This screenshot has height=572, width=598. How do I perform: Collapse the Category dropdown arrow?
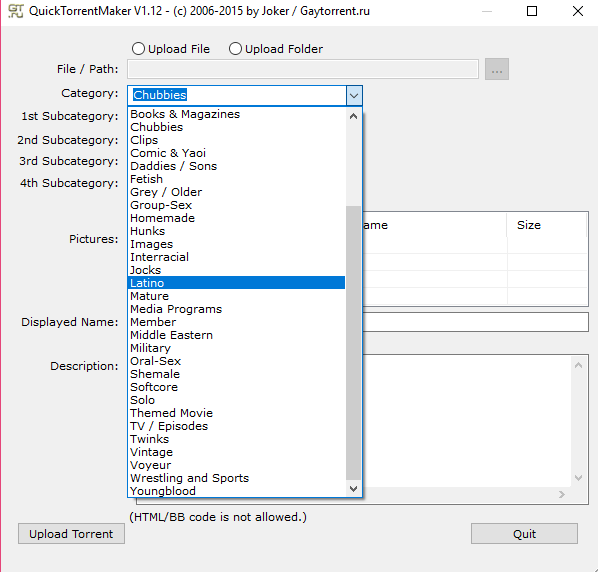point(354,95)
